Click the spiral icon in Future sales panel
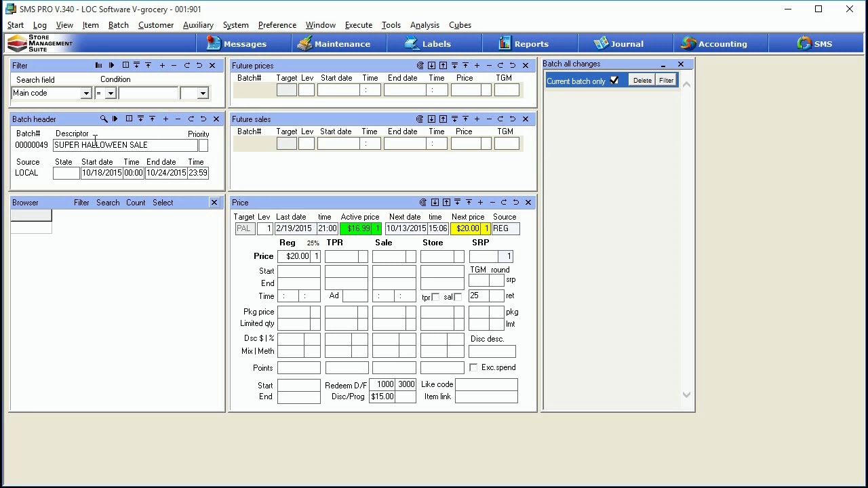 click(420, 119)
